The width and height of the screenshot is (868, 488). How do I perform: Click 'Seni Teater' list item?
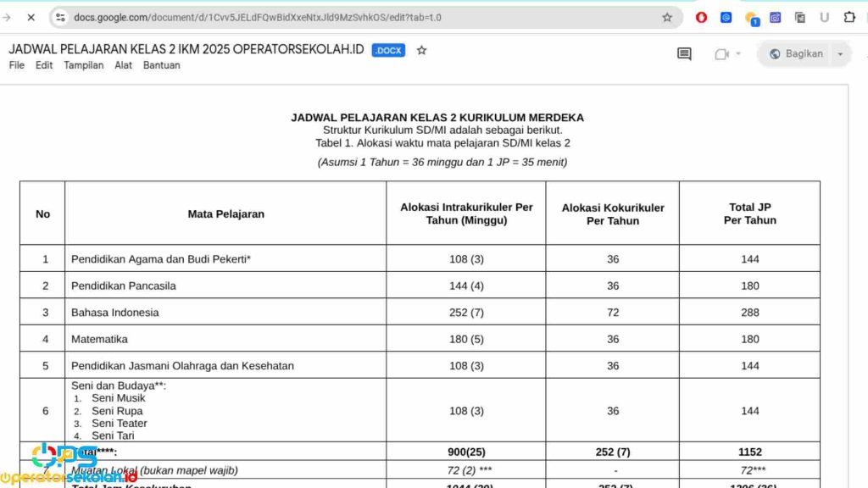120,424
